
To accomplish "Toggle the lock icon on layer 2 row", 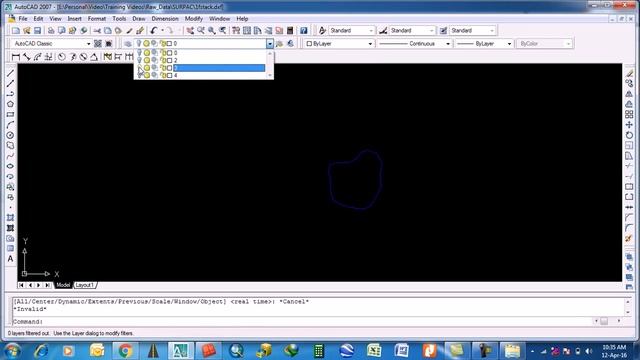I will click(163, 60).
